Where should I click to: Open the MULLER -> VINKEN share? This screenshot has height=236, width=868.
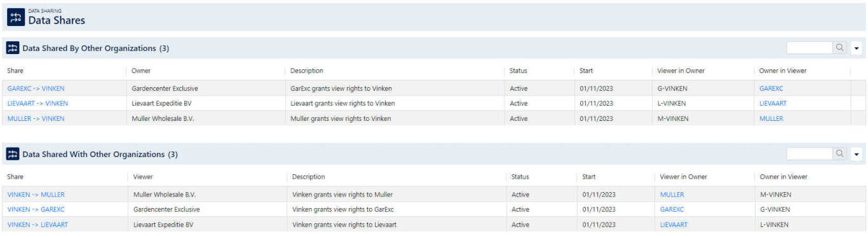pos(36,118)
